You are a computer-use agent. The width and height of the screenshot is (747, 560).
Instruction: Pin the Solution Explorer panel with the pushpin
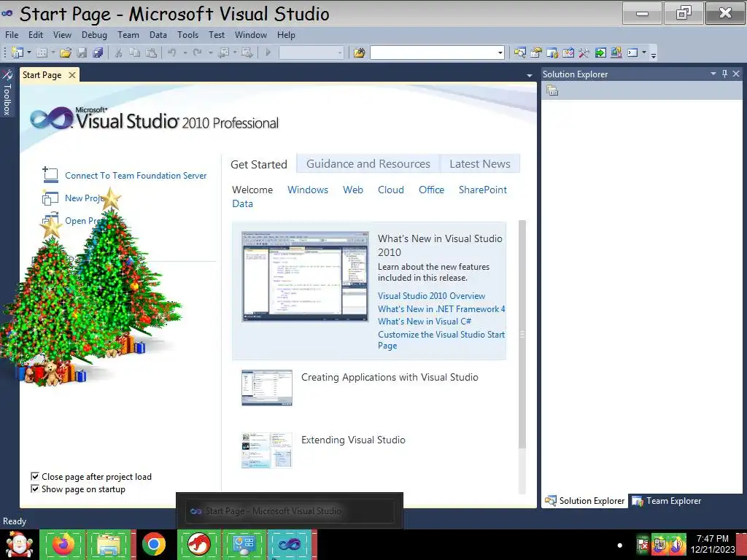pyautogui.click(x=724, y=74)
